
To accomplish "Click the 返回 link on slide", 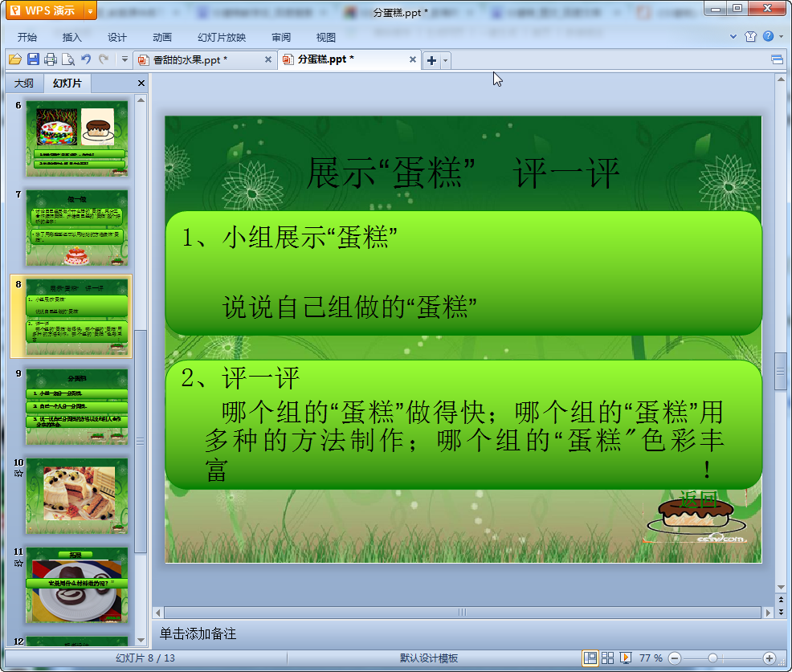I will click(x=698, y=499).
